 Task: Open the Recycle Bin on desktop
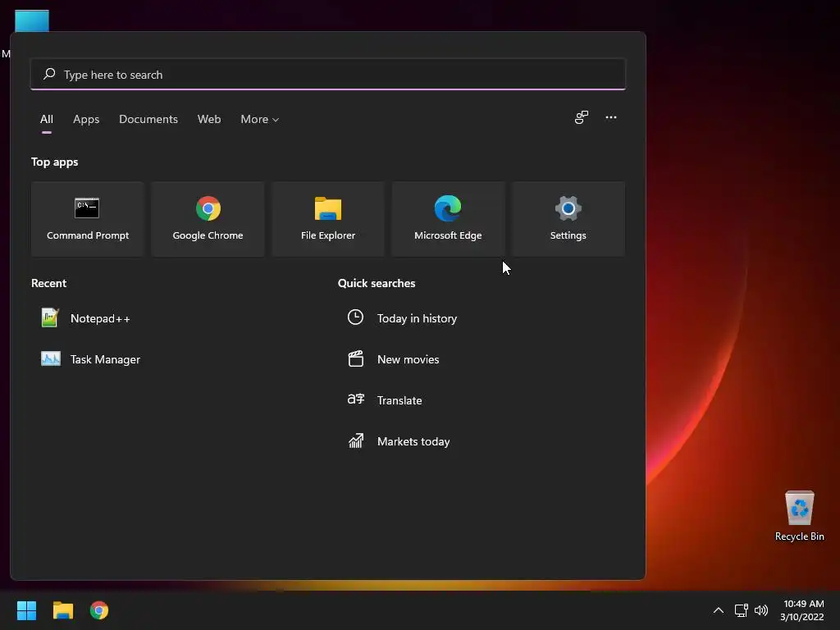(x=799, y=516)
